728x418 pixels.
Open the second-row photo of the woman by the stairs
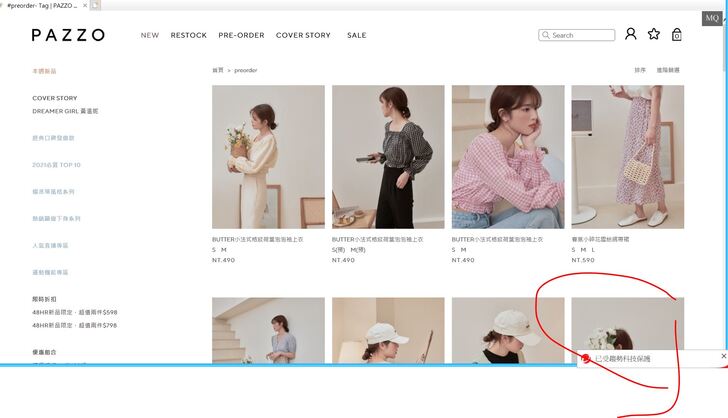(x=268, y=330)
